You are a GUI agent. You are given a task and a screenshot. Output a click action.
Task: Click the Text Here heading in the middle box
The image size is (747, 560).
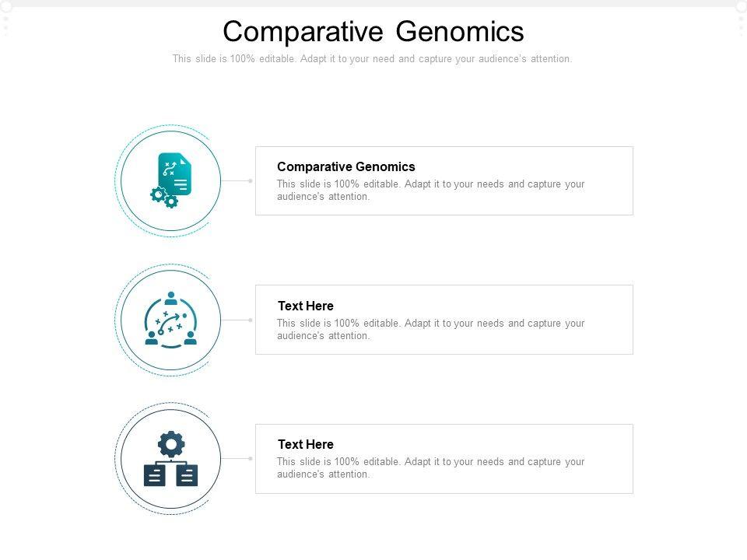(306, 306)
